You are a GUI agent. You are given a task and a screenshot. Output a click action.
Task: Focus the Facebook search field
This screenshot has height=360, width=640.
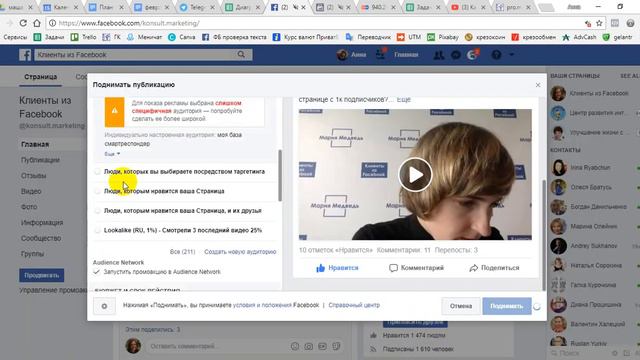tap(143, 55)
